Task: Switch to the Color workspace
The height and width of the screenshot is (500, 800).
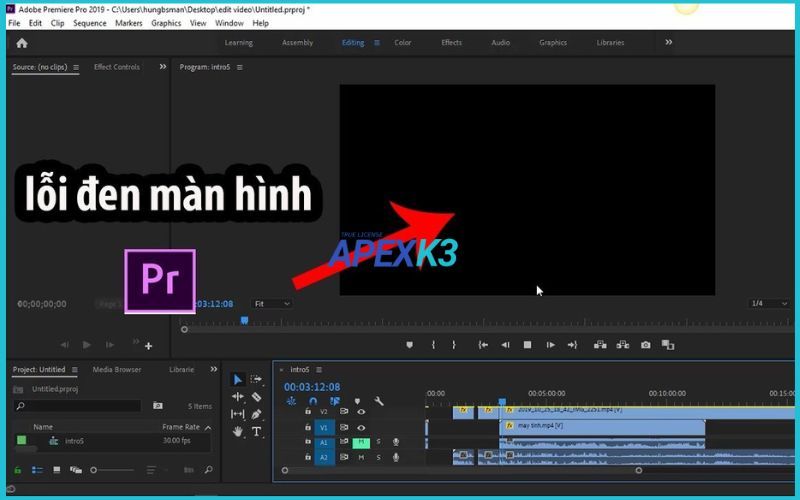Action: tap(403, 42)
